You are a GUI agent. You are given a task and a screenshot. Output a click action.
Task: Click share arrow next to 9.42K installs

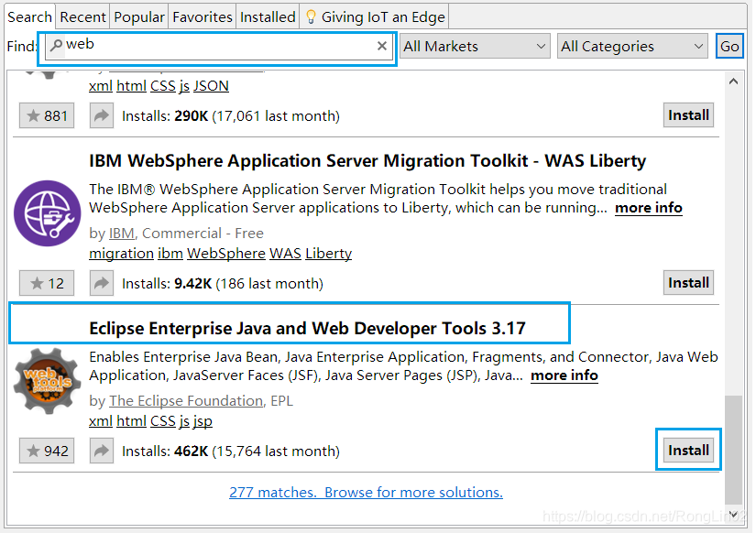click(101, 283)
